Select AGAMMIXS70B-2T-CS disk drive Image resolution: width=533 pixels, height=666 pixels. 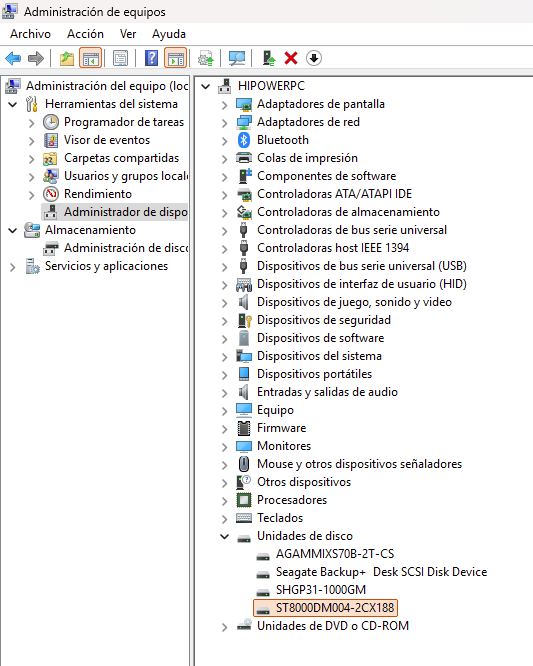point(335,554)
